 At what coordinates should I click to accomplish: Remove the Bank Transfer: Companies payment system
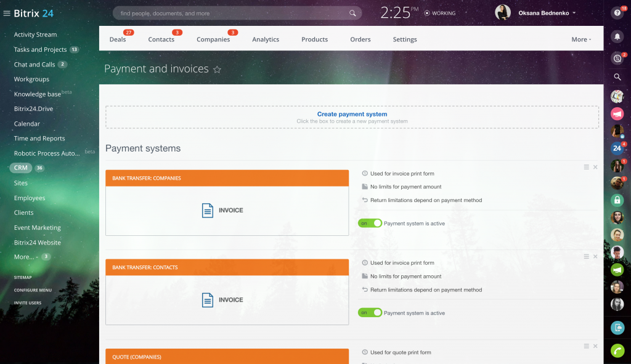pyautogui.click(x=595, y=167)
